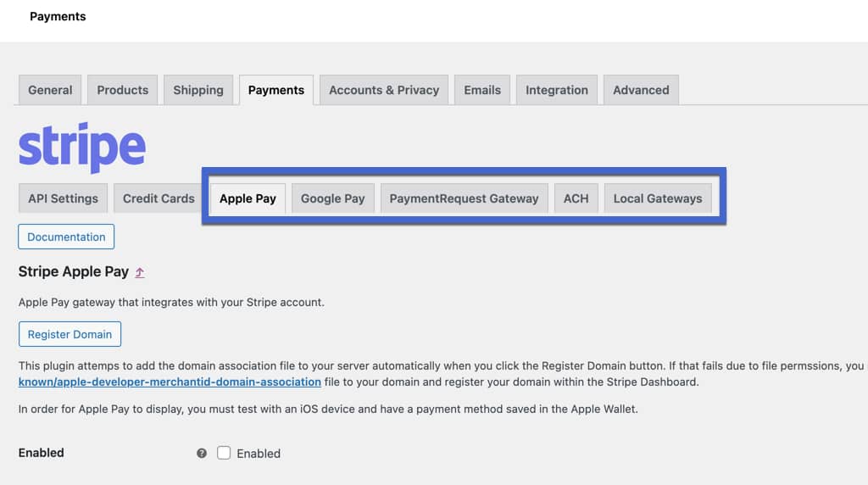Click the Register Domain button
This screenshot has height=485, width=868.
tap(70, 334)
